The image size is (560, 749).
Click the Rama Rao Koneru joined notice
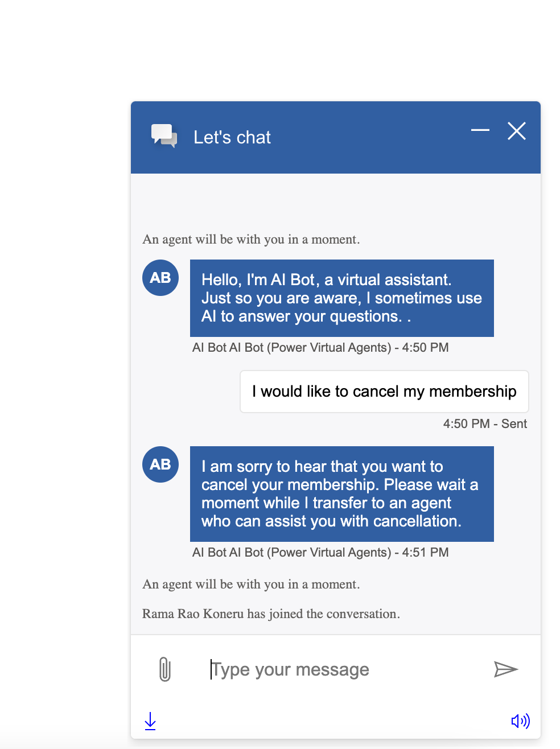pos(271,614)
